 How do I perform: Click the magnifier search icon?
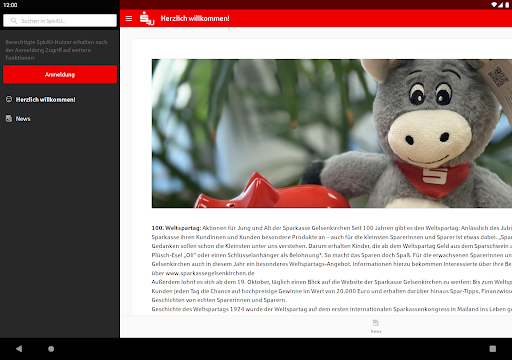[x=14, y=21]
